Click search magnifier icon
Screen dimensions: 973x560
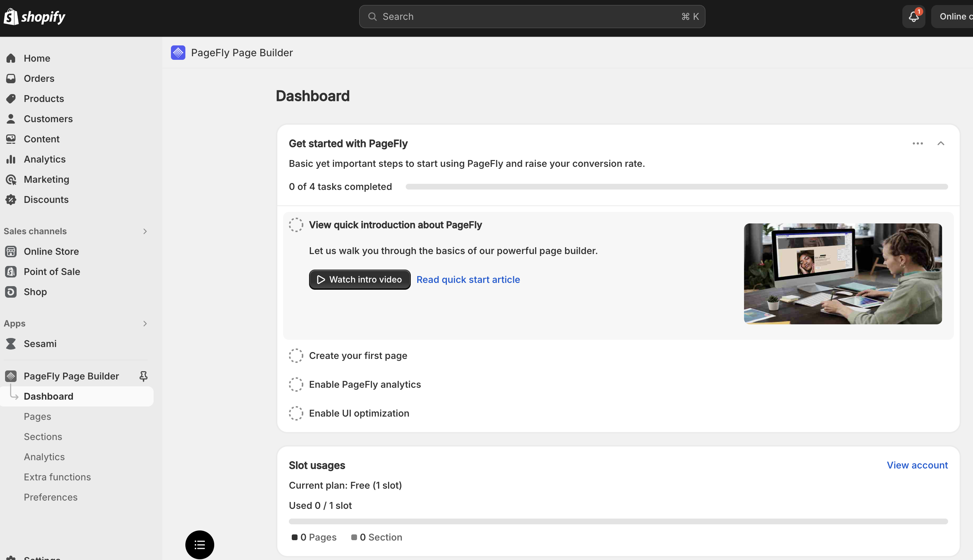point(372,17)
